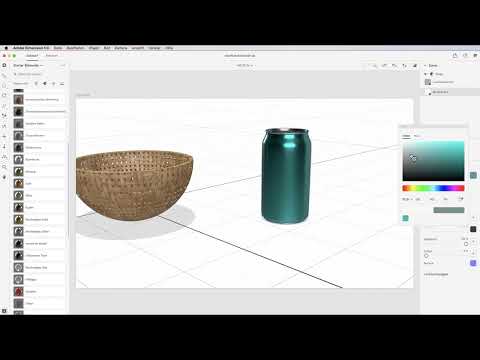Click the list view icon ending the filter row

pos(62,84)
